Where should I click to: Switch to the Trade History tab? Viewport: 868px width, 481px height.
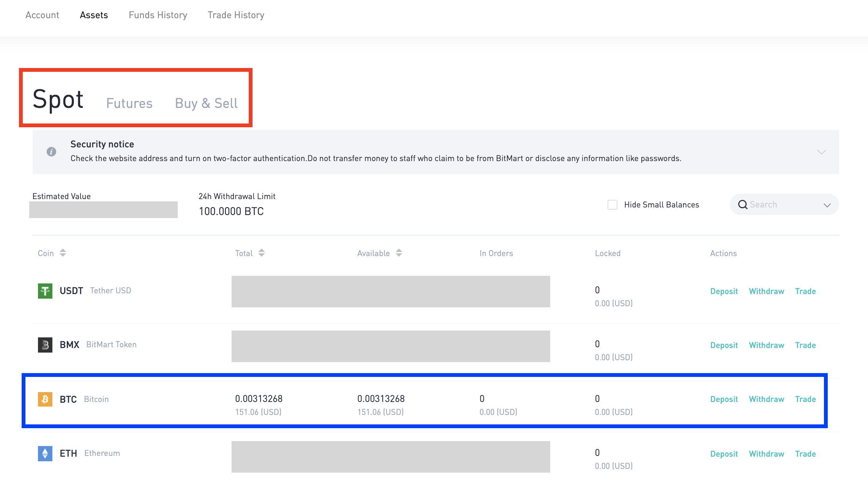tap(236, 15)
